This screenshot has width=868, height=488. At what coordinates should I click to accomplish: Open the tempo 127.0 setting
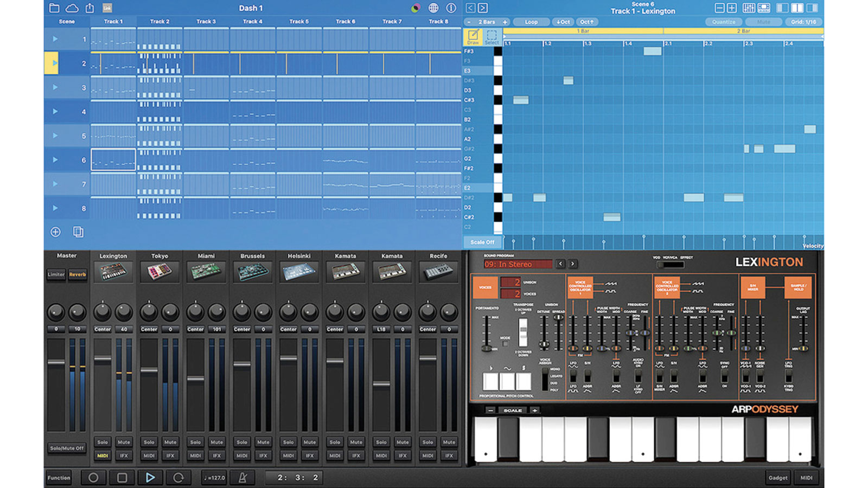(x=214, y=478)
